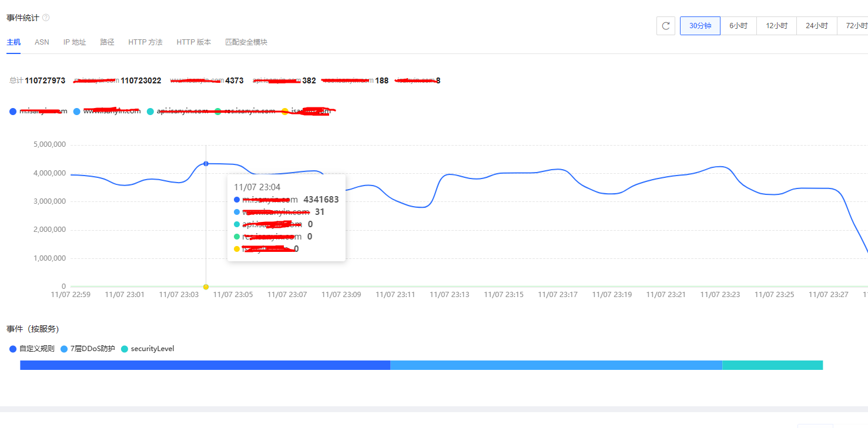Viewport: 868px width, 428px height.
Task: Toggle securityLevel legend item
Action: (148, 349)
